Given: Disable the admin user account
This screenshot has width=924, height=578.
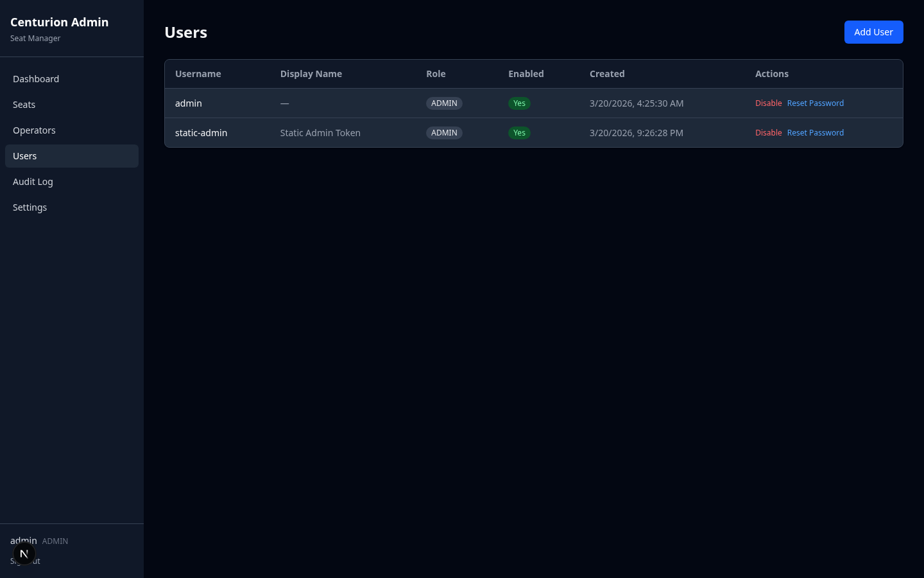Looking at the screenshot, I should click(769, 103).
